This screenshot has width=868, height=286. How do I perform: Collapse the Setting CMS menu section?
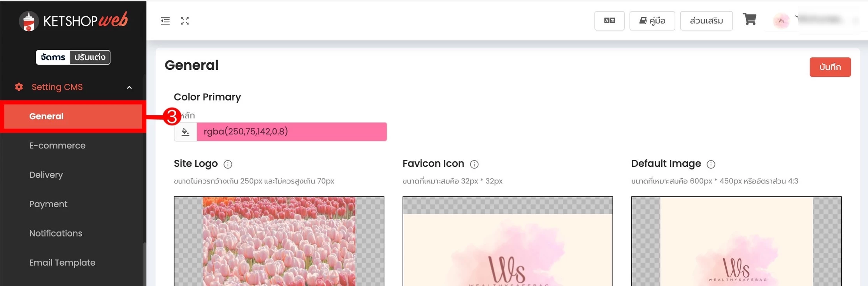tap(129, 87)
